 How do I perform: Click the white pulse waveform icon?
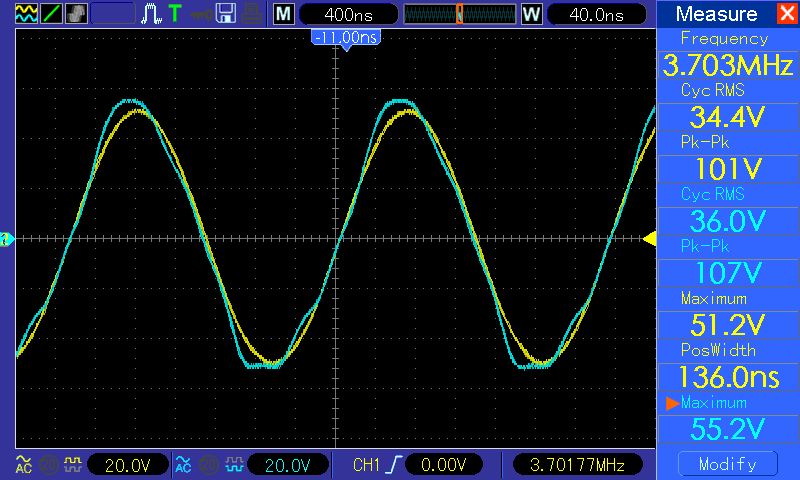click(x=151, y=14)
